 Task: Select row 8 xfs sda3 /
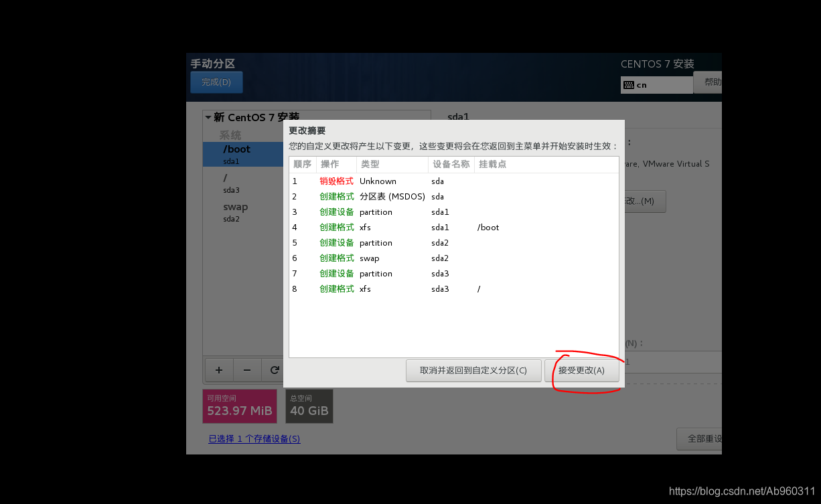coord(454,289)
